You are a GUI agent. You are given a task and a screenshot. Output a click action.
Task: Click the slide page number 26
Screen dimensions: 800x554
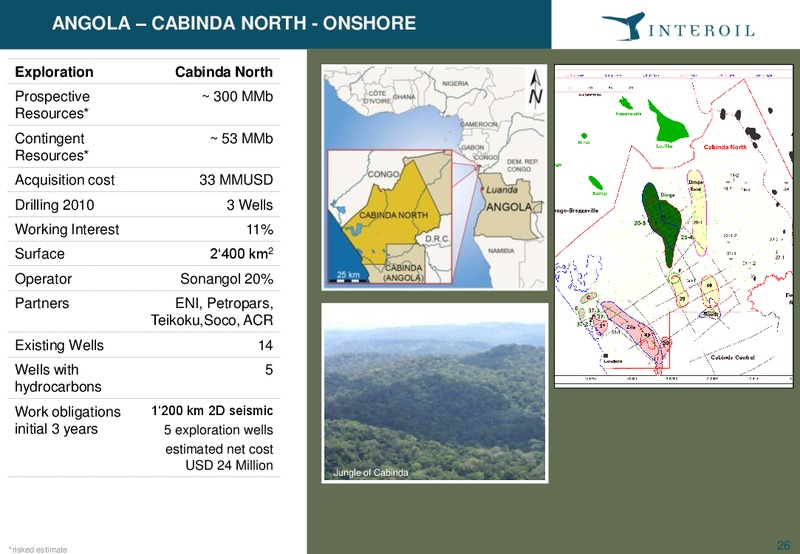783,545
